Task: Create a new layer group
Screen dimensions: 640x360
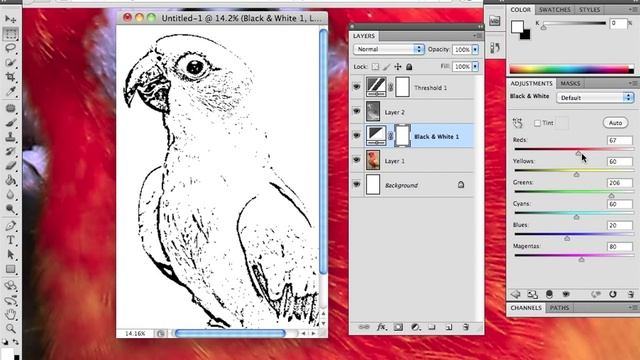Action: coord(432,327)
